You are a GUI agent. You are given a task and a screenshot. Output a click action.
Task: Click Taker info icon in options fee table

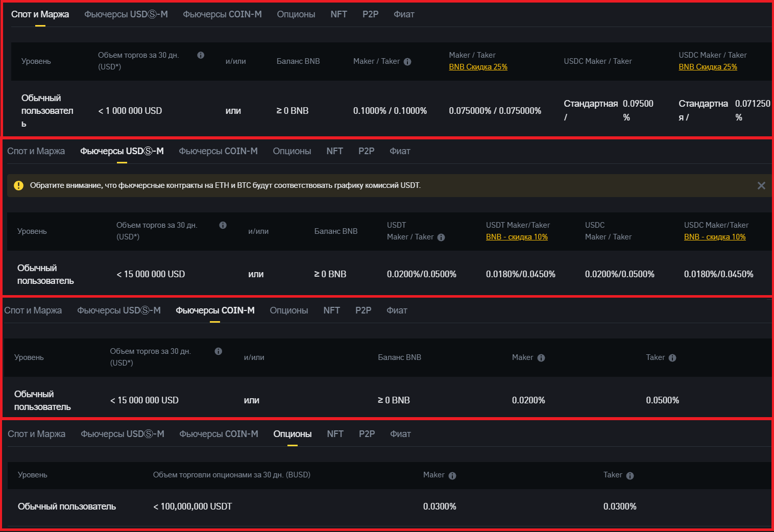click(630, 476)
